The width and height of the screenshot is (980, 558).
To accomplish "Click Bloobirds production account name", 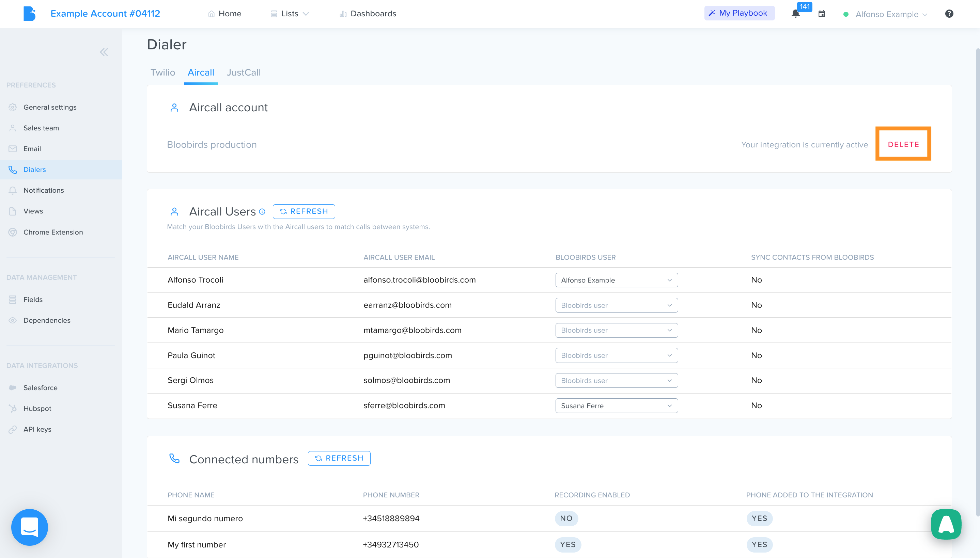I will (x=212, y=144).
